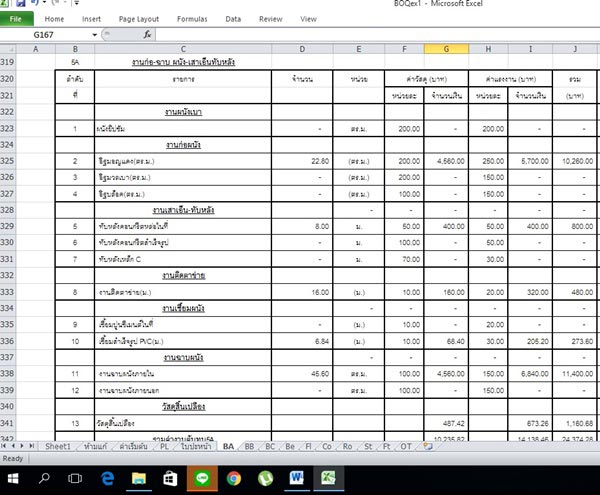The width and height of the screenshot is (600, 495).
Task: Click the Select All corner button
Action: pos(8,49)
